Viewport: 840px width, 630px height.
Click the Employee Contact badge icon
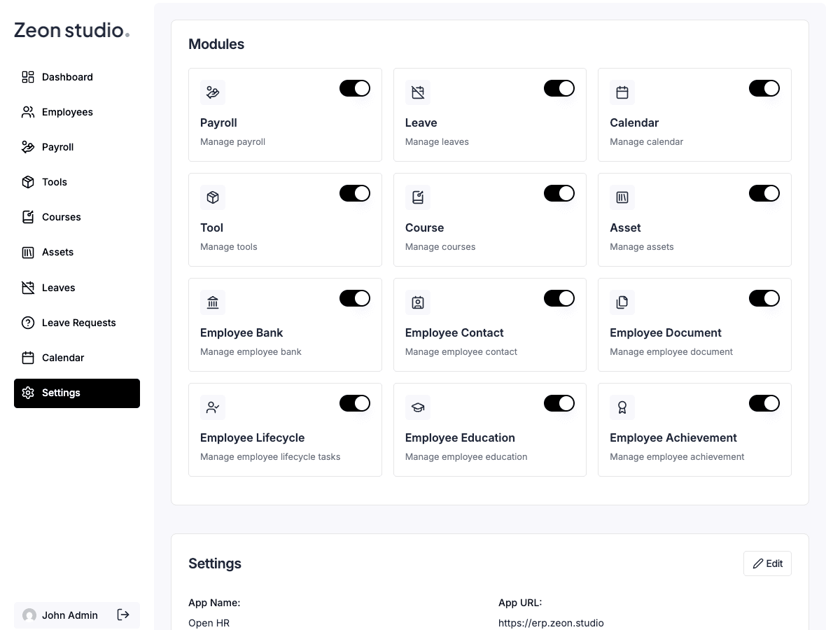coord(418,302)
